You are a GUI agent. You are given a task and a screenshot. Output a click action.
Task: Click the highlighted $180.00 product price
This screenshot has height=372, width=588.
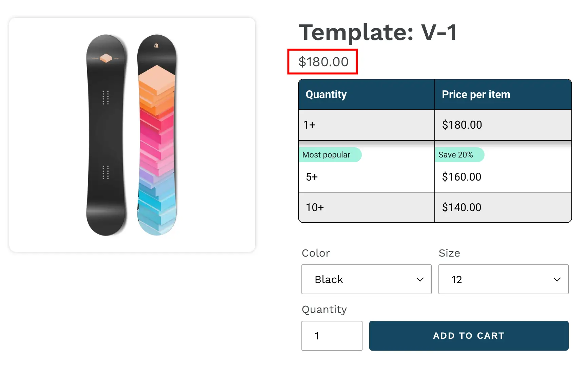[x=324, y=62]
